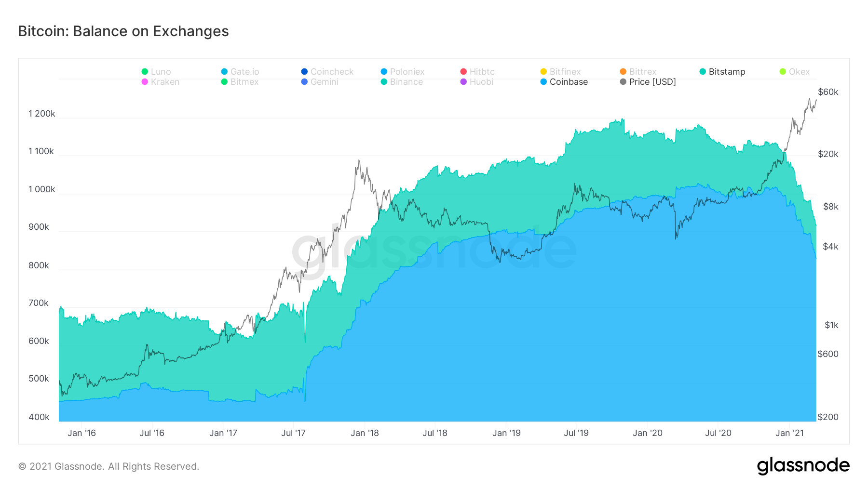Click the Jan '18 x-axis label
Screen dimensions: 868x488
(x=365, y=433)
